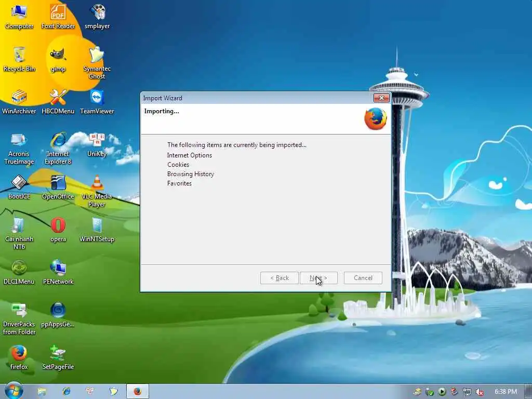The width and height of the screenshot is (532, 399).
Task: Select Symantec Ghost shortcut
Action: (97, 63)
